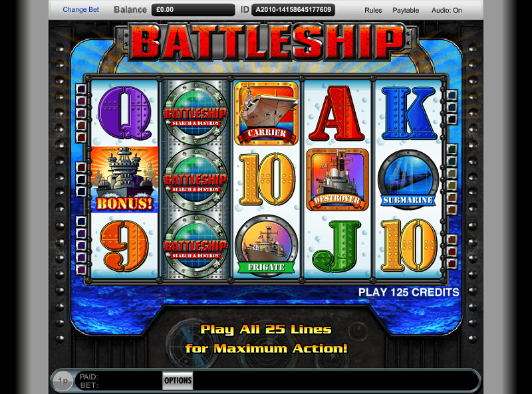
Task: Click the Change Bet link
Action: [80, 9]
